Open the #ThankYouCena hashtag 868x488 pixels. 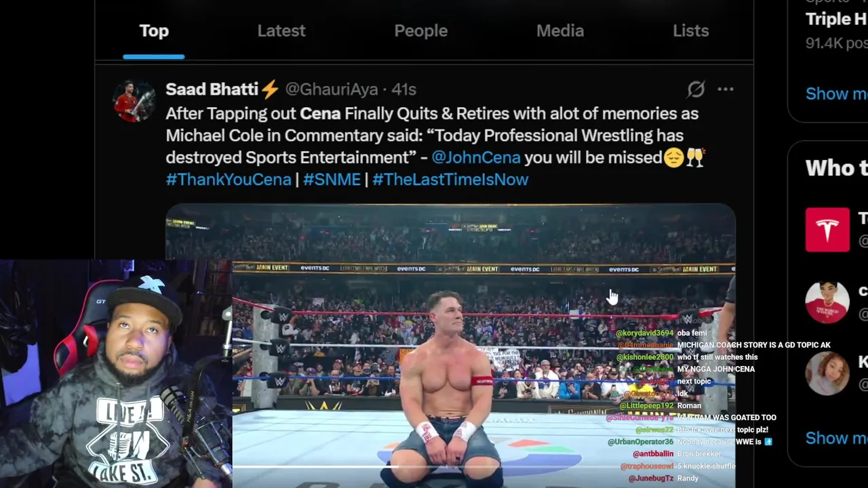pos(229,180)
